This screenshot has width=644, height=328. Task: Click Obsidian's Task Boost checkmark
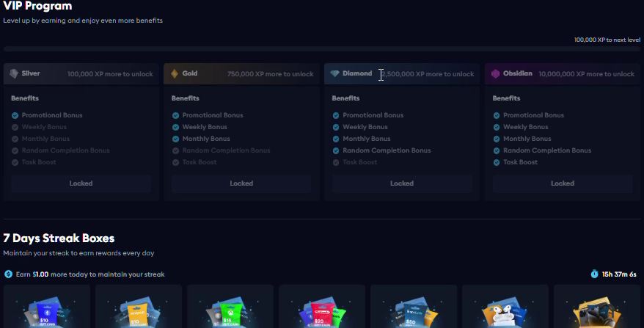tap(497, 162)
